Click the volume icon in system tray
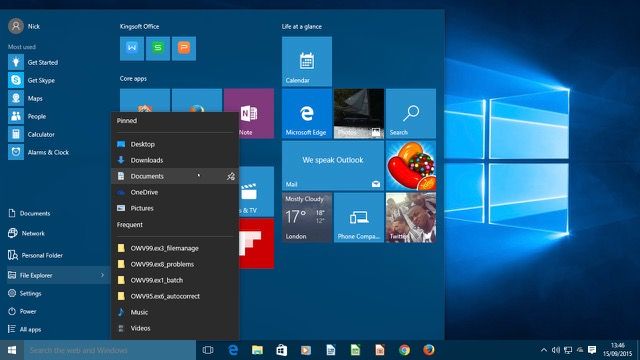640x360 pixels. (x=556, y=350)
